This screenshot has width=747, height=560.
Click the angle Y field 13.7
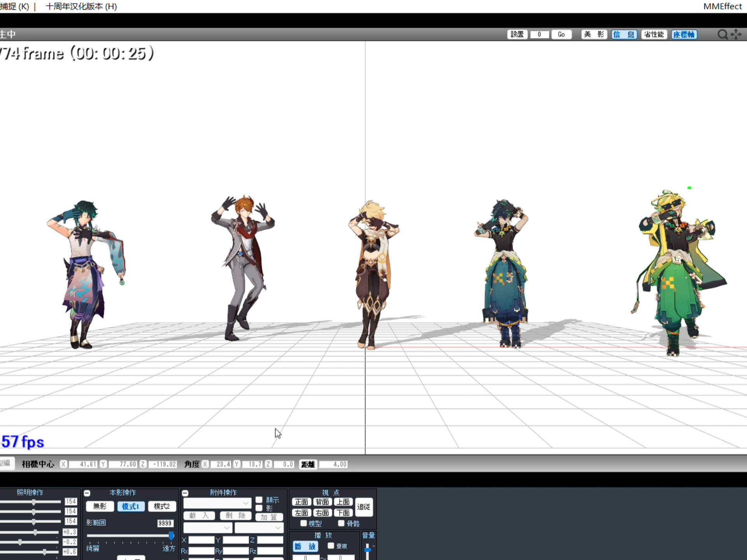pos(253,464)
